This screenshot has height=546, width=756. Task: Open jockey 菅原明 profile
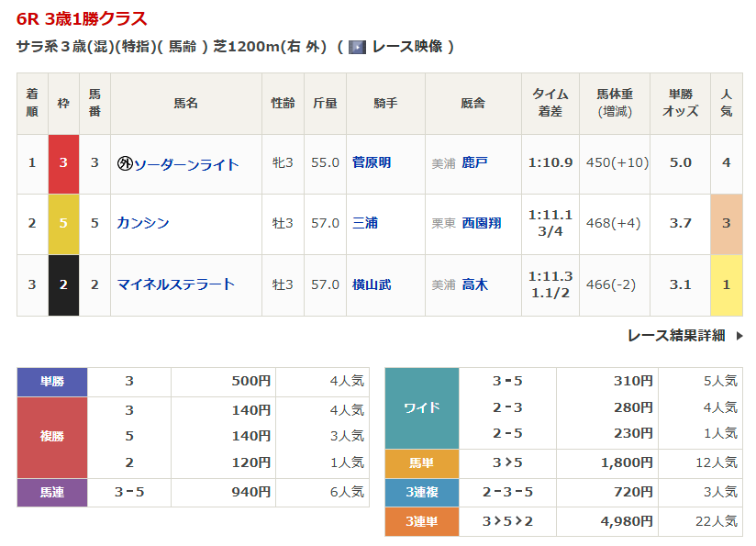pos(372,162)
